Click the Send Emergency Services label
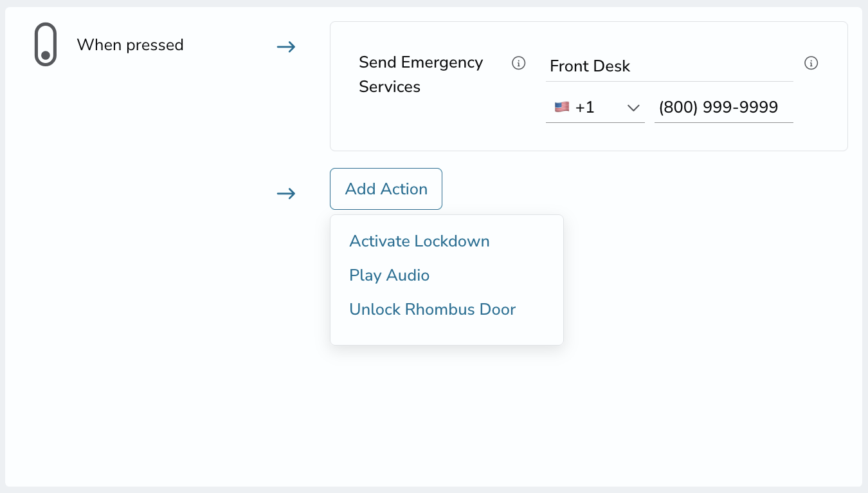 point(421,75)
